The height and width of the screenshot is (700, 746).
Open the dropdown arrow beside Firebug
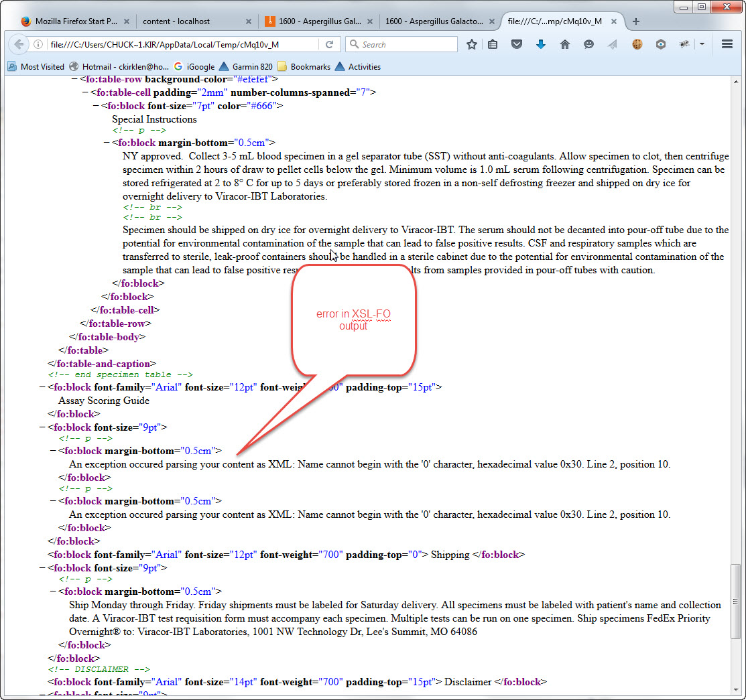click(x=702, y=44)
